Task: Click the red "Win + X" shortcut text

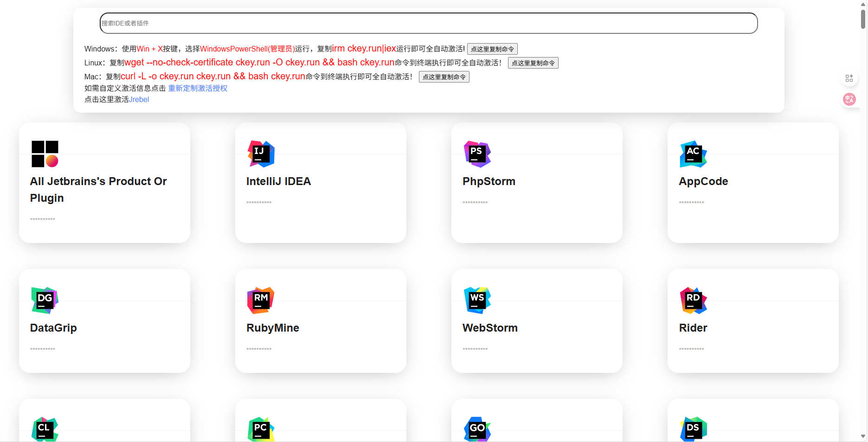Action: 150,49
